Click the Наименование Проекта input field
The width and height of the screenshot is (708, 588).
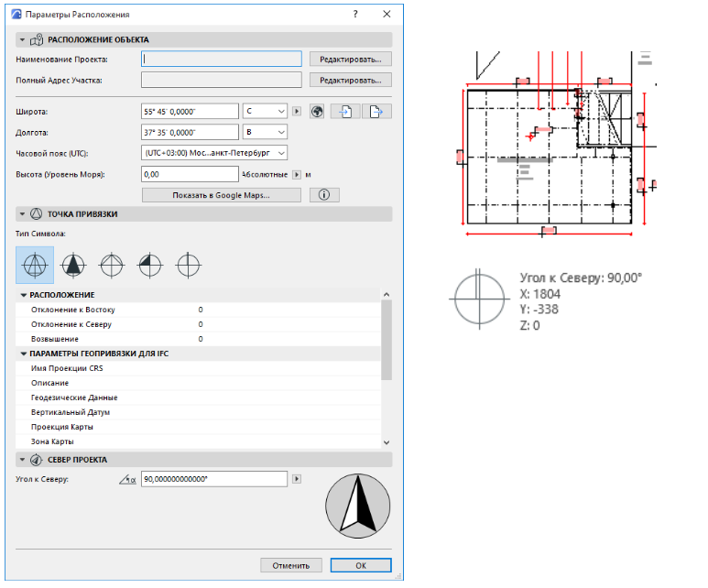(222, 59)
